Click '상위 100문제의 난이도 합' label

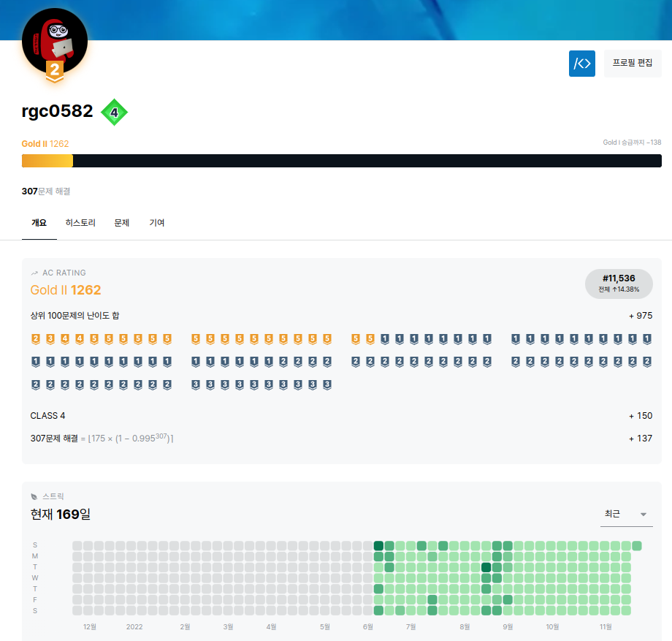tap(75, 316)
